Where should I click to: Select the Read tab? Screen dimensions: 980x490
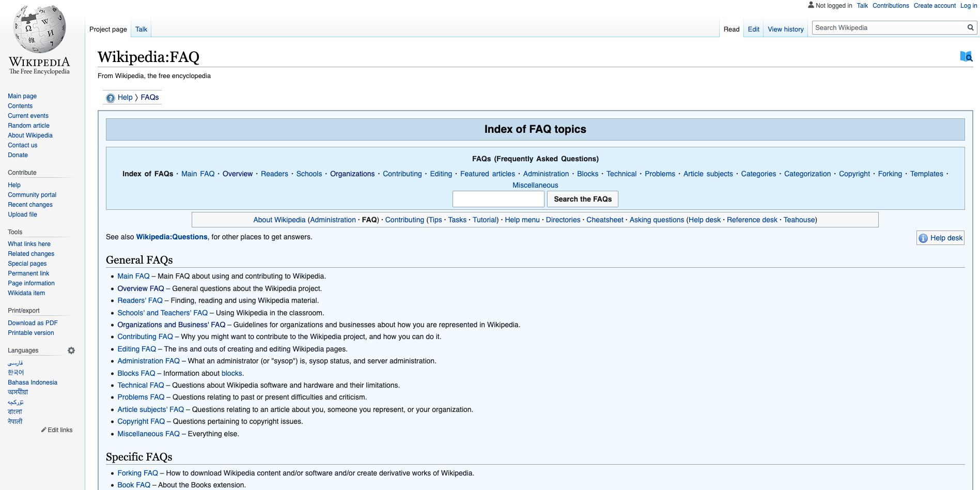732,29
